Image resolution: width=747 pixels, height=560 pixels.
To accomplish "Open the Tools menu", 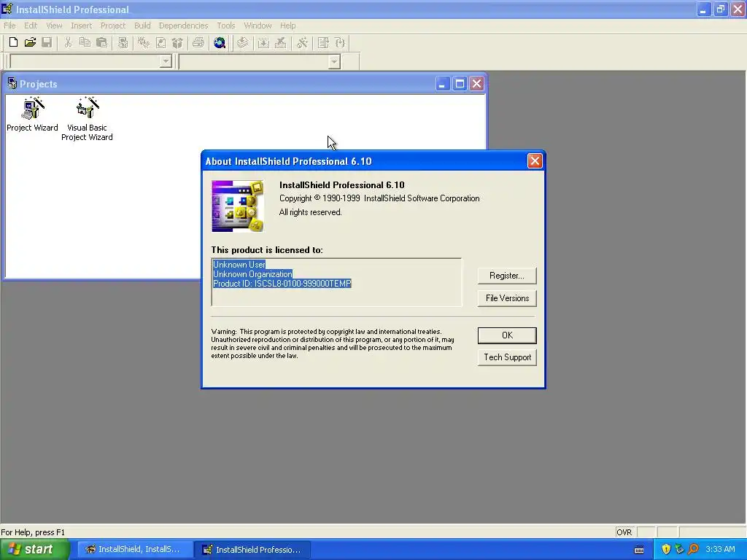I will coord(226,26).
